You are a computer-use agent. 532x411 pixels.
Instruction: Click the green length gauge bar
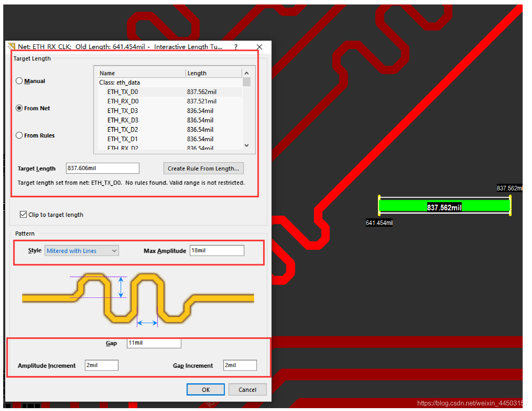click(x=444, y=205)
